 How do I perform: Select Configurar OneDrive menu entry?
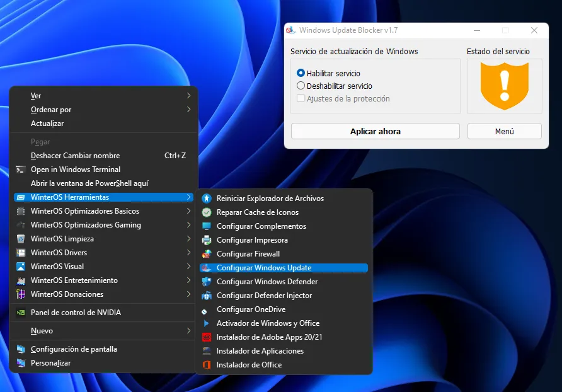coord(251,309)
